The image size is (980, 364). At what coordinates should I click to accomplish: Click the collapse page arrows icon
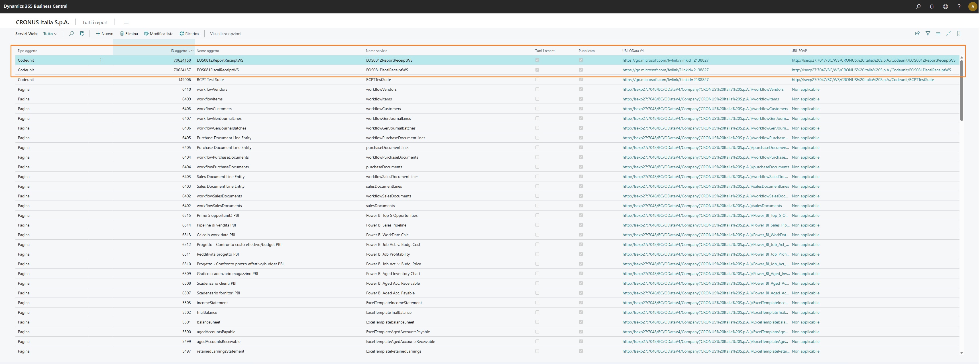point(948,33)
